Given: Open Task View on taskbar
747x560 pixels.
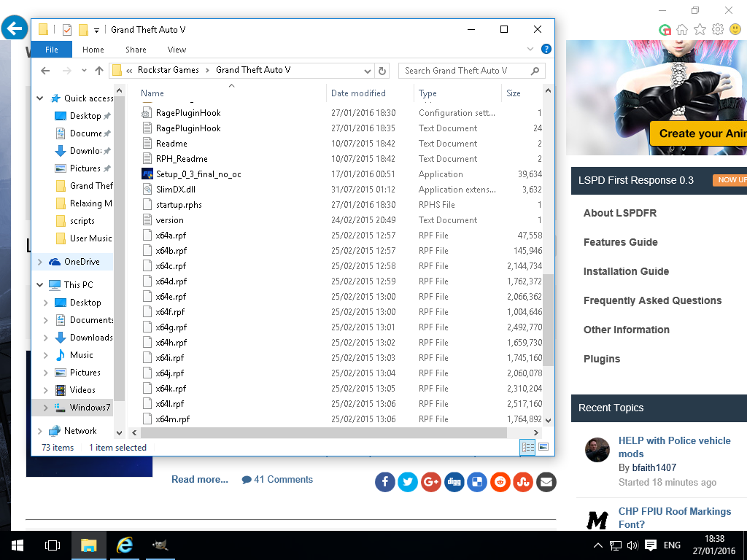Looking at the screenshot, I should [x=53, y=545].
